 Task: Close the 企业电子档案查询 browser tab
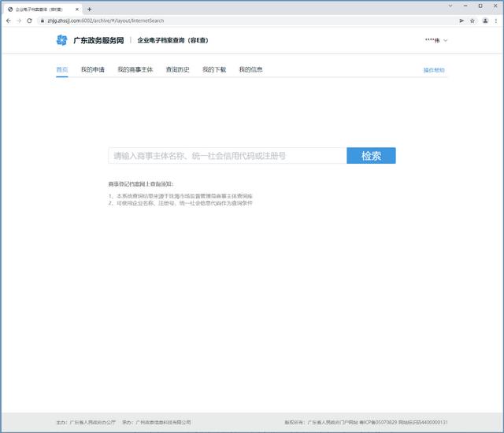pos(77,9)
